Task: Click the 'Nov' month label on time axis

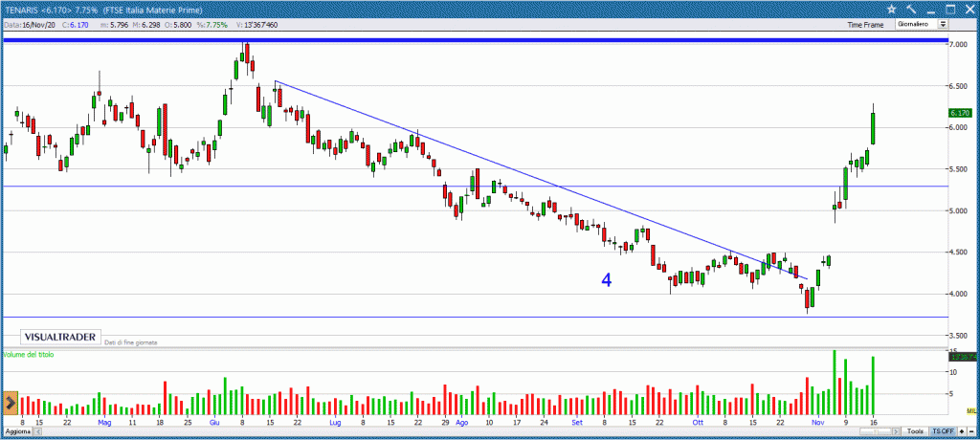Action: point(818,423)
